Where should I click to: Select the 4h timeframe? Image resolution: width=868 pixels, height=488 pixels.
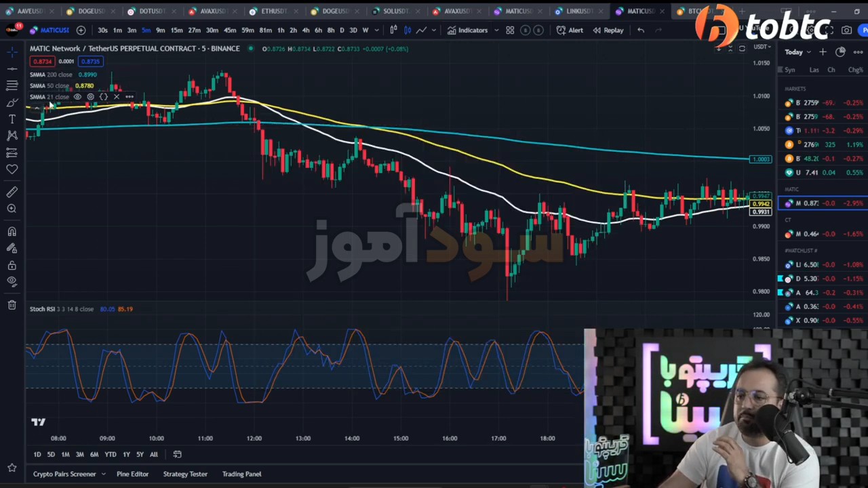pos(306,30)
